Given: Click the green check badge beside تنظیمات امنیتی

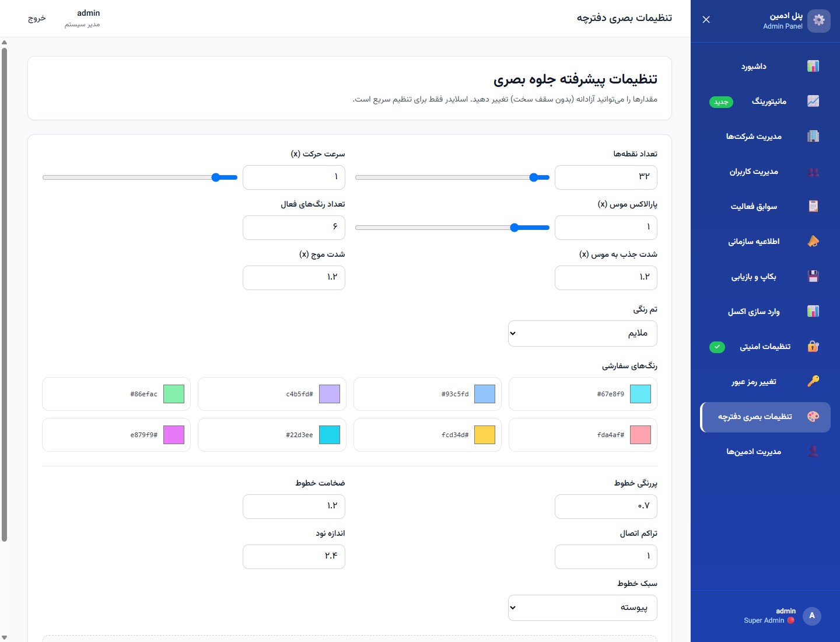Looking at the screenshot, I should 717,347.
